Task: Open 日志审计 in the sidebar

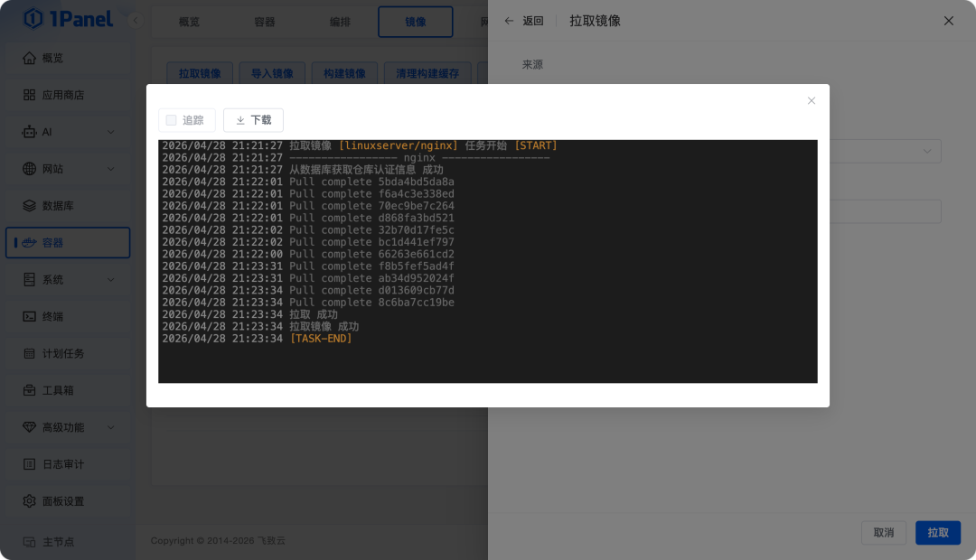Action: 68,464
